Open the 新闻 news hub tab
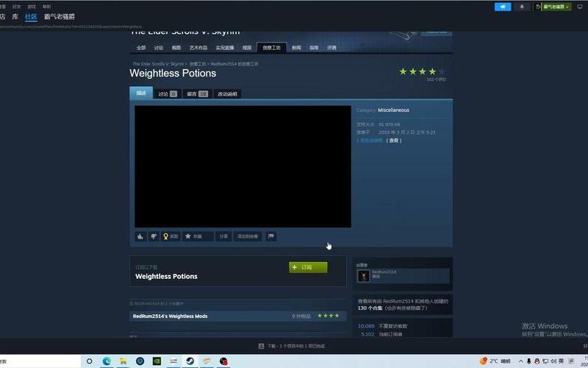Screen dimensions: 588x368 coord(296,48)
